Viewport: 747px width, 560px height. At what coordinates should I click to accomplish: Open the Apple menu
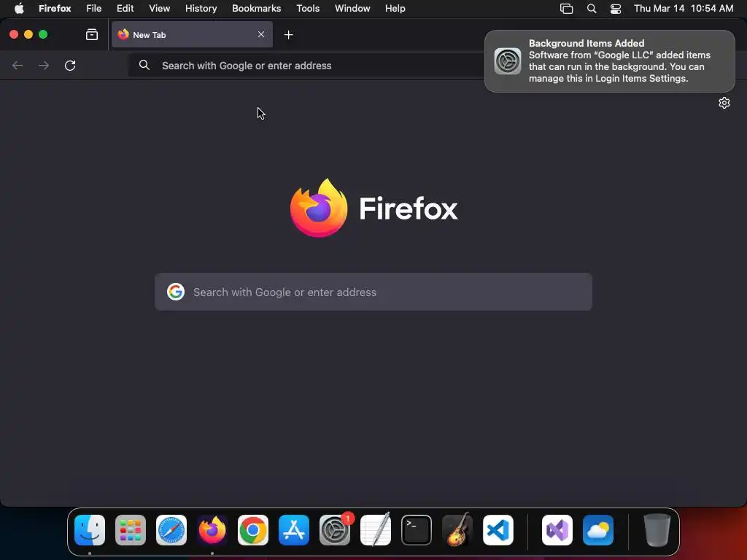point(19,8)
